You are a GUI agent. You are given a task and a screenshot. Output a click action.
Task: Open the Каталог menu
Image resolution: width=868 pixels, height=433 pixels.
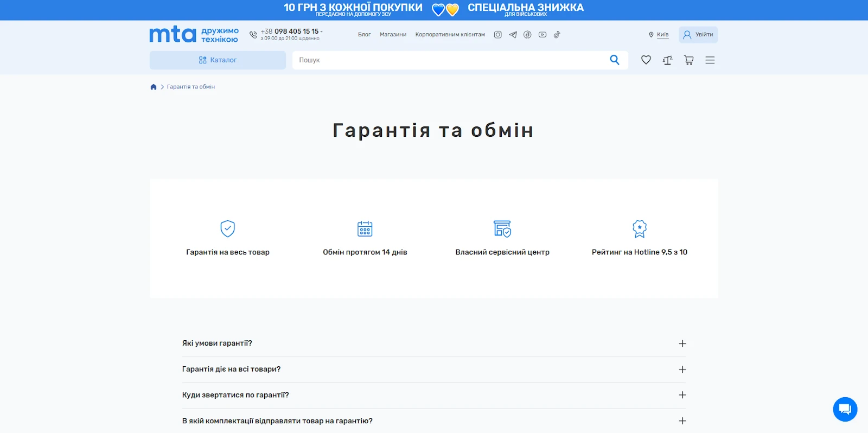click(x=218, y=60)
